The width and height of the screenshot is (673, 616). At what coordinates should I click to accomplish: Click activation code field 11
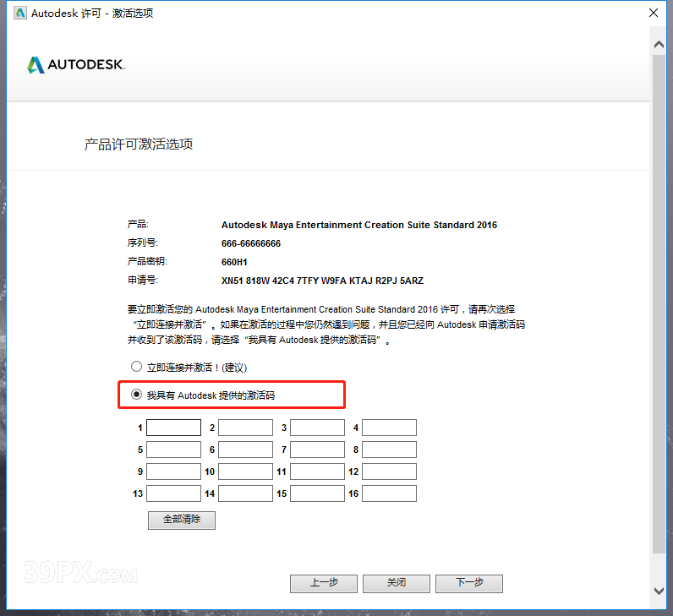coord(318,472)
